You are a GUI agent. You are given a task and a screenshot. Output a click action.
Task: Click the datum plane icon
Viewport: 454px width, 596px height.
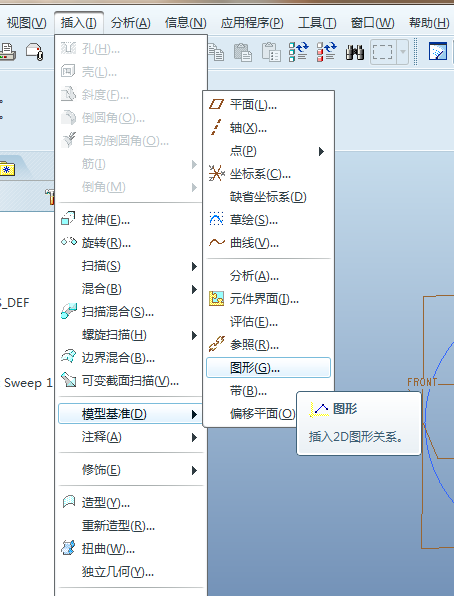click(x=216, y=104)
